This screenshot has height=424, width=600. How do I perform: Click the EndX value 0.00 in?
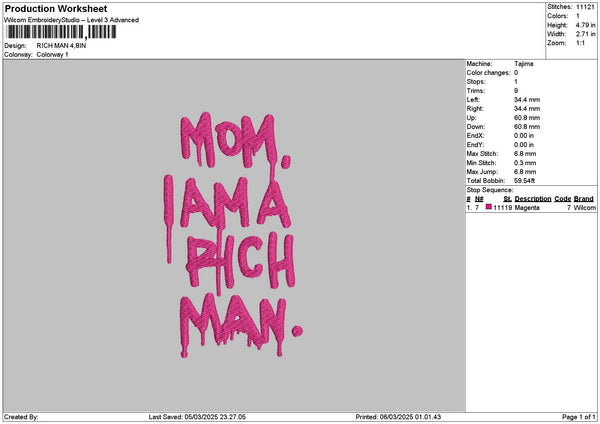click(x=524, y=135)
